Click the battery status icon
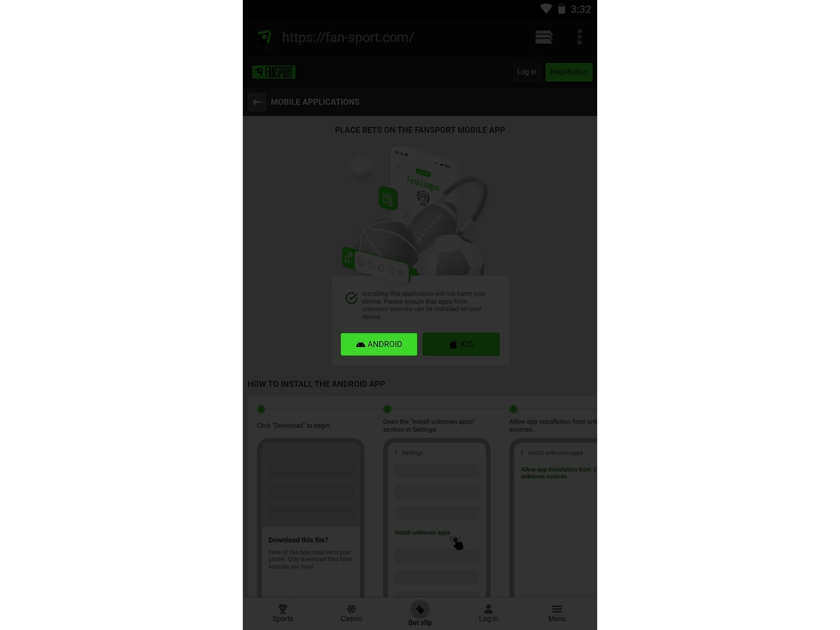Viewport: 840px width, 630px height. (x=560, y=9)
